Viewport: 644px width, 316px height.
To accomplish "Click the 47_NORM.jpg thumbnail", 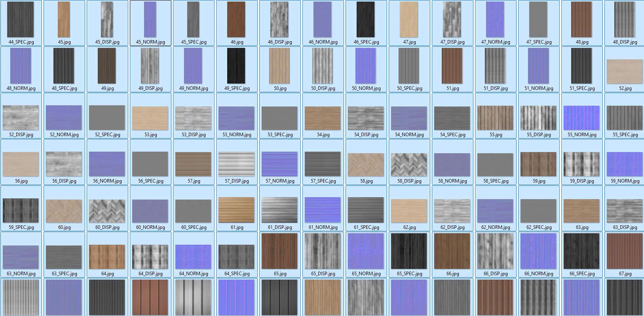I will [x=496, y=19].
